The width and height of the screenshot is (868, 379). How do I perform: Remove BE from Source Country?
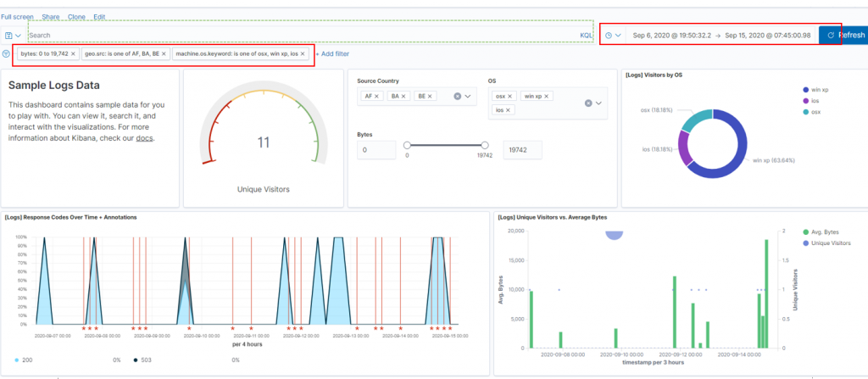(x=430, y=96)
